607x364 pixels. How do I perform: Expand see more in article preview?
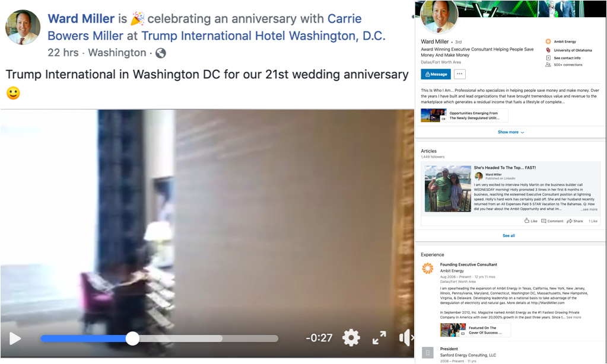(x=589, y=209)
